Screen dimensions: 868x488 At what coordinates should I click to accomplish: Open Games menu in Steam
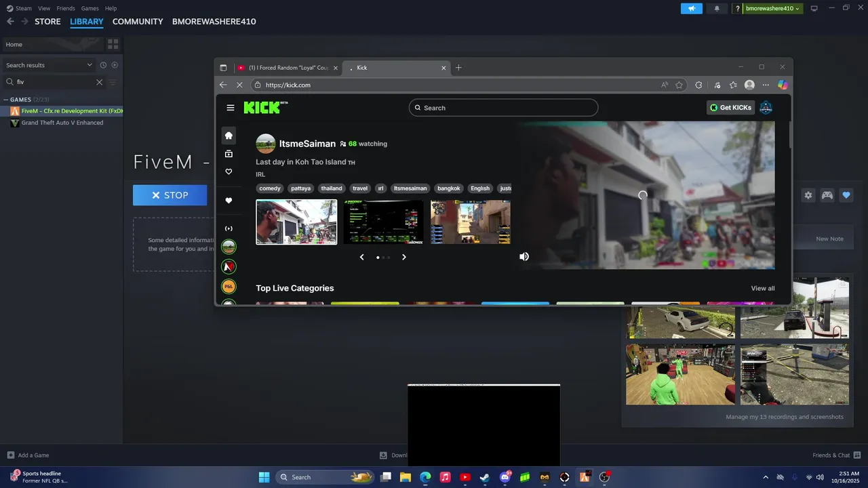click(90, 8)
